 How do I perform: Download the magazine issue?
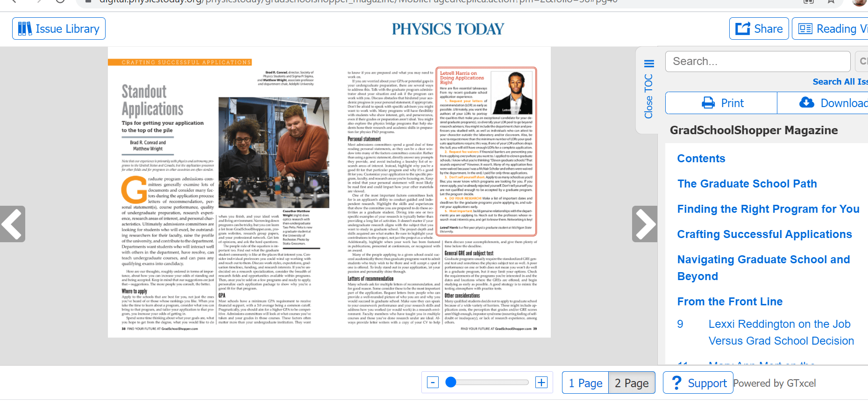823,103
